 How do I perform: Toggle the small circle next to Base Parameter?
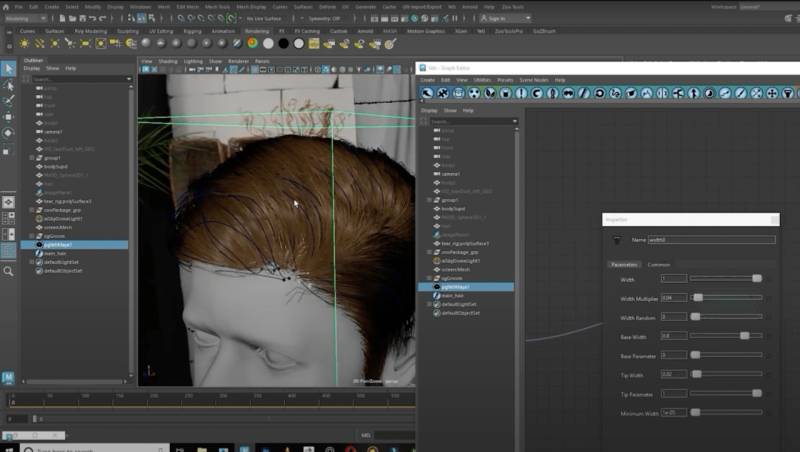(769, 356)
